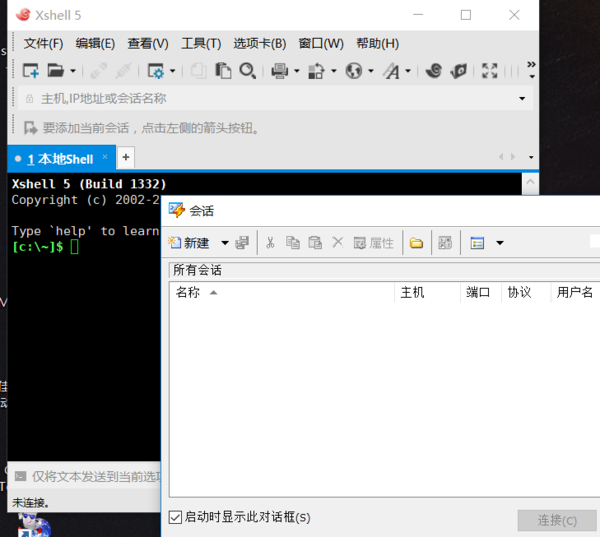Click the add current session arrow icon
The width and height of the screenshot is (600, 537).
pyautogui.click(x=30, y=128)
